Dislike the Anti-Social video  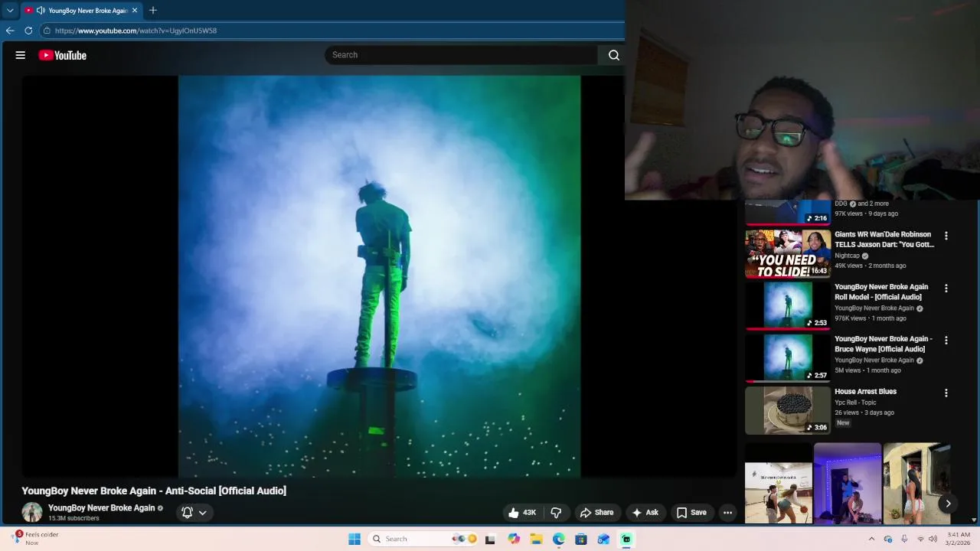[x=557, y=513]
